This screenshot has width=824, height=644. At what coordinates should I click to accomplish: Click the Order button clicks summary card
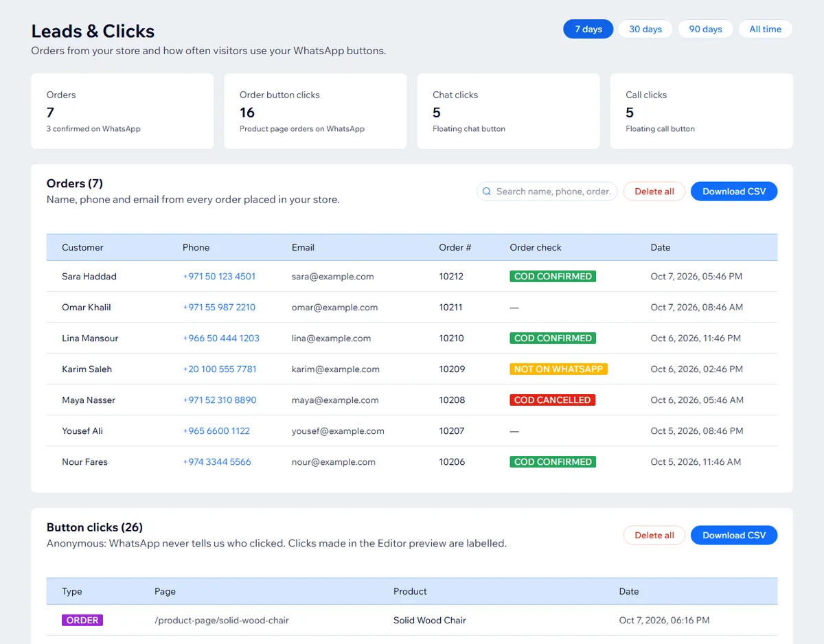pos(315,111)
